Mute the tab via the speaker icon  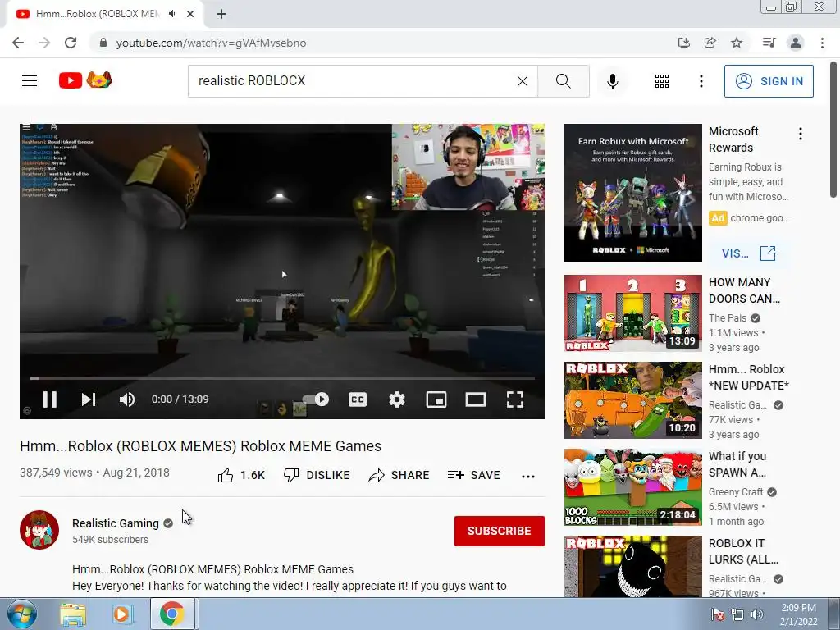pyautogui.click(x=172, y=14)
